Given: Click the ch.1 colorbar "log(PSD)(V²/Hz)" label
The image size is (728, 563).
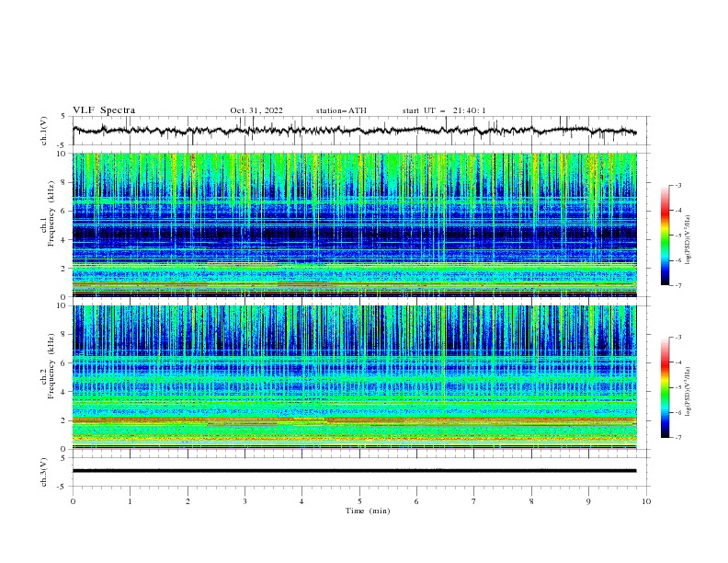Looking at the screenshot, I should (688, 240).
